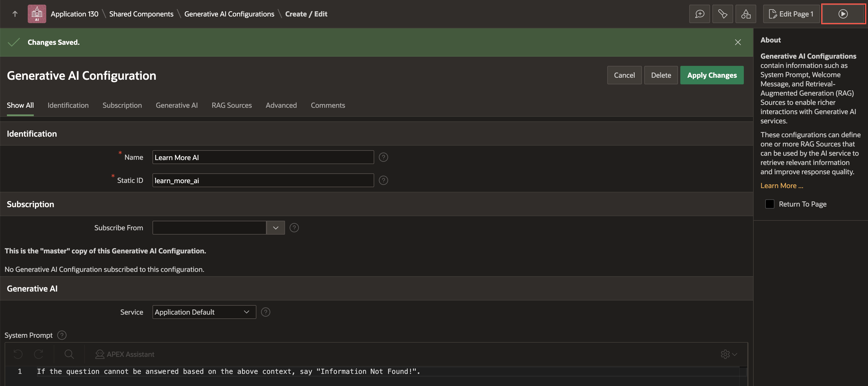Viewport: 868px width, 386px height.
Task: Open the editor settings gear menu
Action: click(x=729, y=354)
